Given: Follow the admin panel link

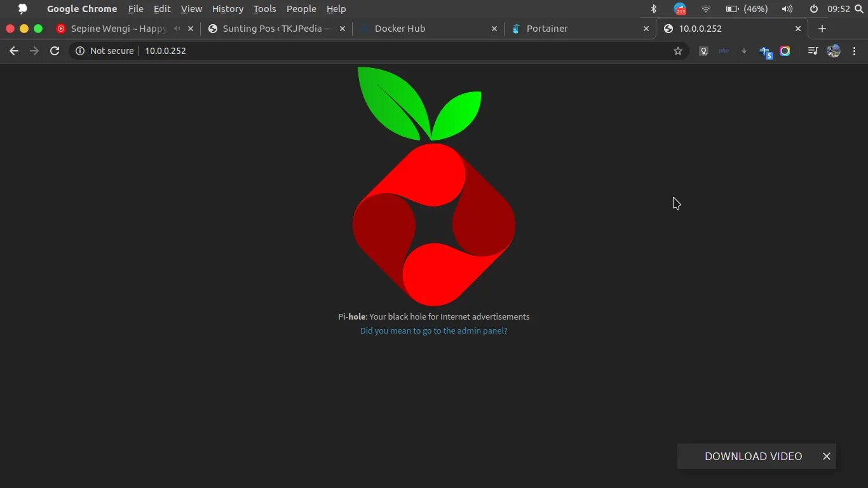Looking at the screenshot, I should tap(434, 330).
